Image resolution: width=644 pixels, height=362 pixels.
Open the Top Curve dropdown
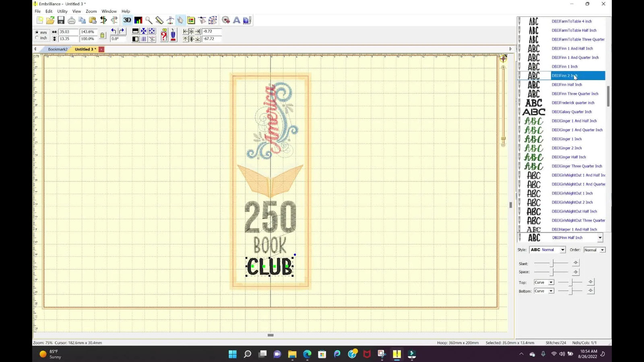pyautogui.click(x=544, y=282)
